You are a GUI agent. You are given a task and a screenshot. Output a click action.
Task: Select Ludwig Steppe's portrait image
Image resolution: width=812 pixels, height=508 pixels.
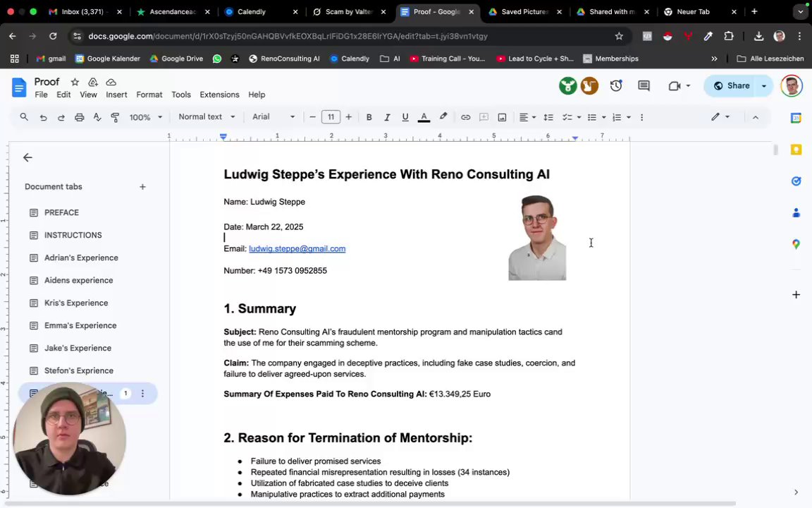537,238
